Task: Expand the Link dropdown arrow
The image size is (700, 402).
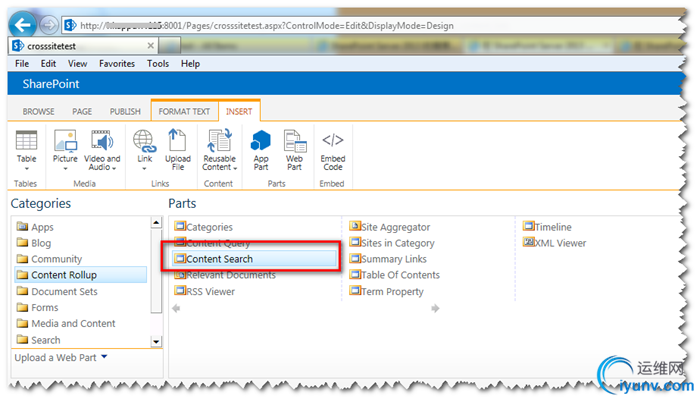Action: pyautogui.click(x=144, y=169)
